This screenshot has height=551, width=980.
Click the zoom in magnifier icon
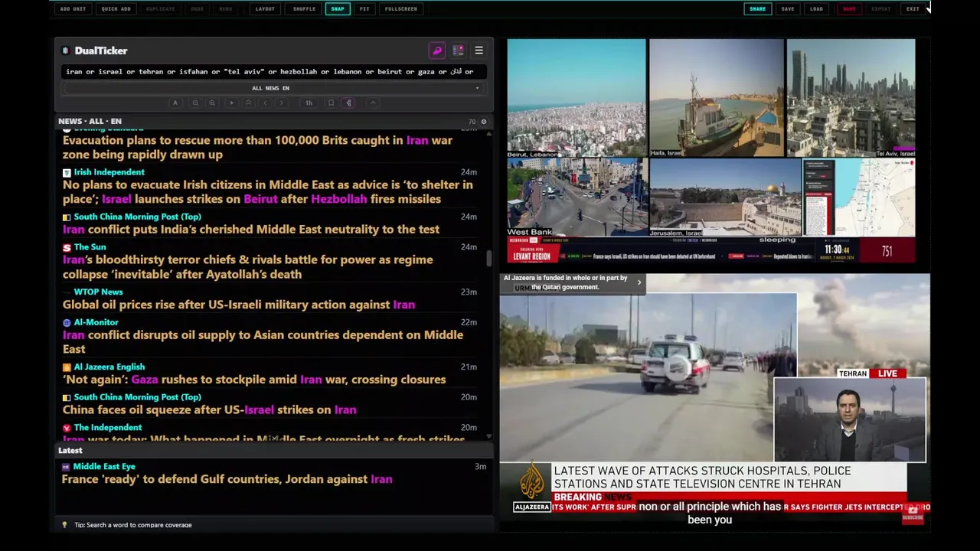click(212, 103)
